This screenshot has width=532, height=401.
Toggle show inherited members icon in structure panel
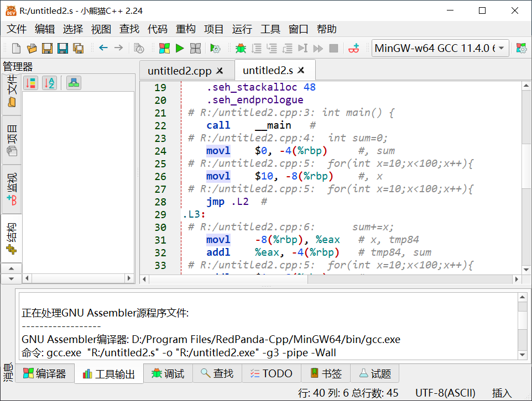tap(74, 83)
